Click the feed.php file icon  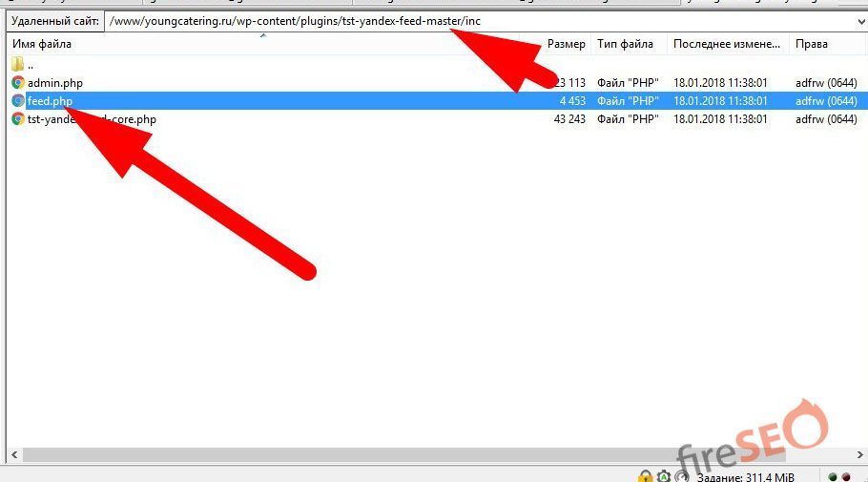point(18,101)
